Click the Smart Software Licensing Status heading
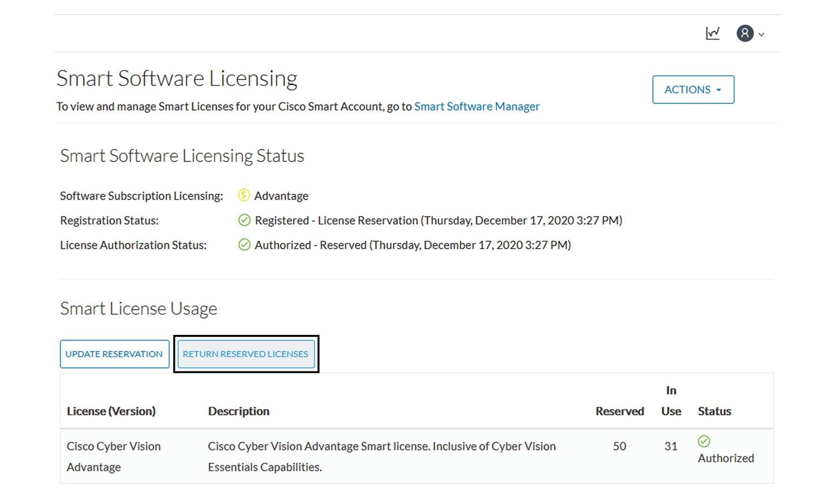835x504 pixels. tap(182, 156)
